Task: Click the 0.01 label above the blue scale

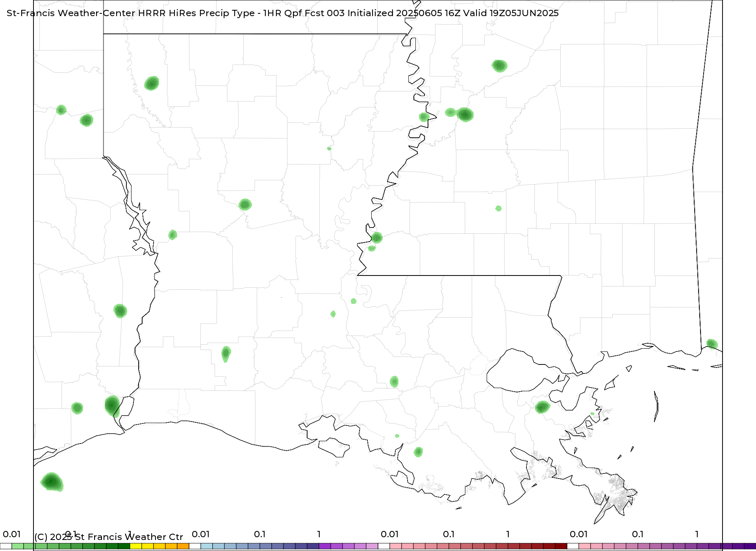Action: (201, 534)
